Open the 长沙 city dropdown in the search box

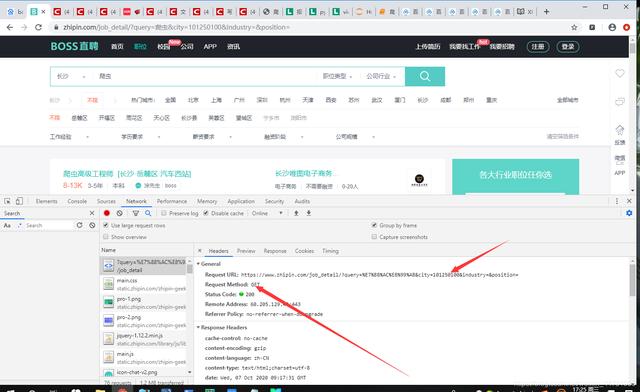(71, 76)
